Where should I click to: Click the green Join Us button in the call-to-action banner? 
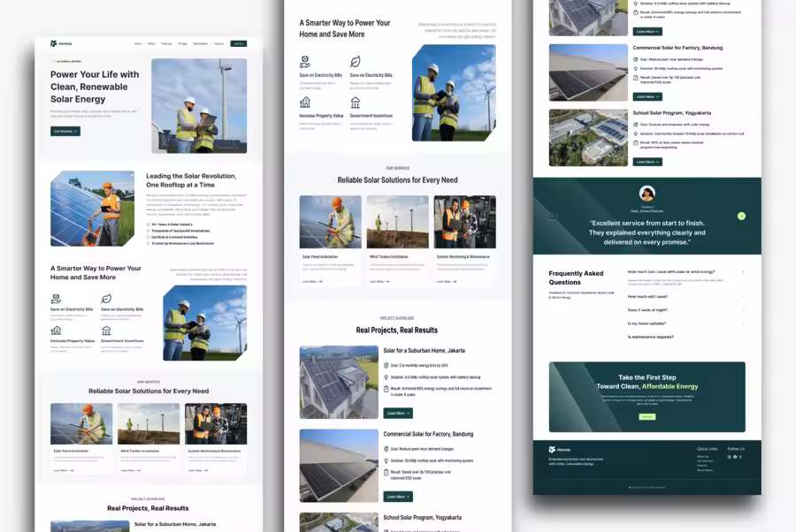[647, 417]
